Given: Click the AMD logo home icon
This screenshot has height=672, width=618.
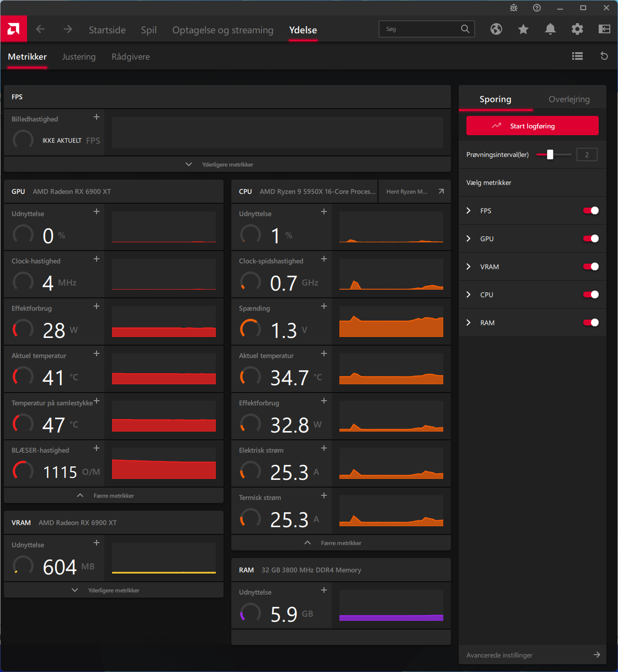Looking at the screenshot, I should [x=14, y=29].
